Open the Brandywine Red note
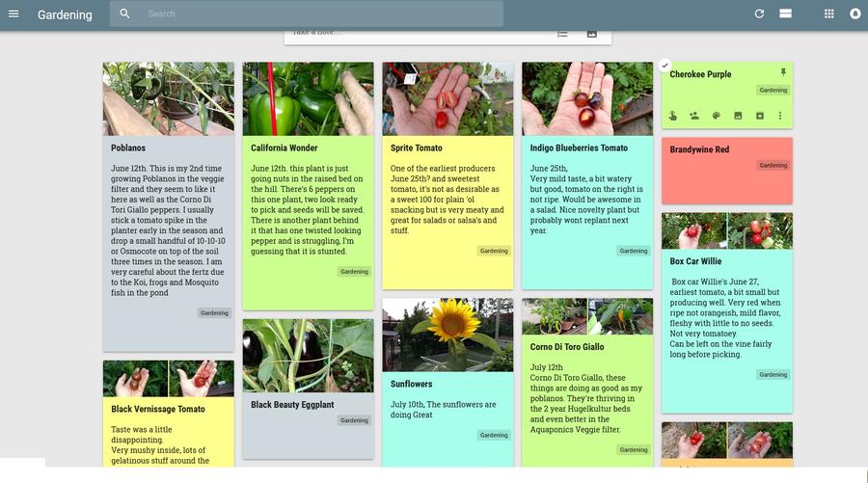Image resolution: width=868 pixels, height=483 pixels. coord(726,170)
